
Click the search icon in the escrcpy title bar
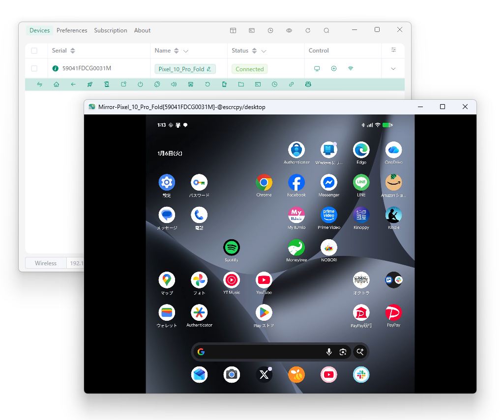pos(326,30)
